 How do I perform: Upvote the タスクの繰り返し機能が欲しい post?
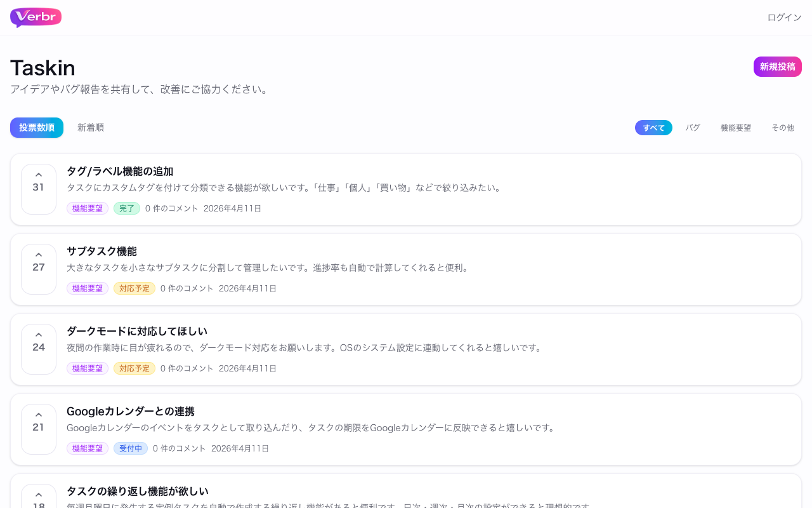(39, 497)
